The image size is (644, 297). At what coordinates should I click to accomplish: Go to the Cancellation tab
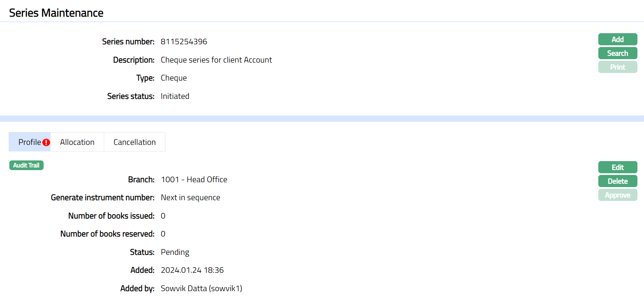tap(134, 142)
